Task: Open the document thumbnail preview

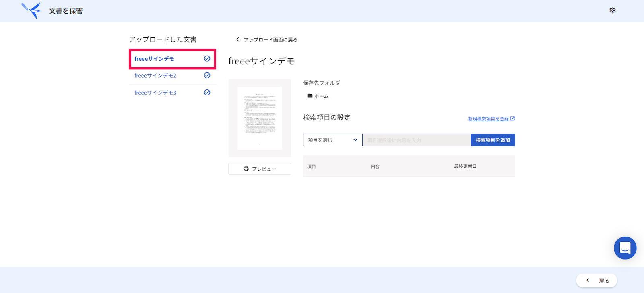Action: click(x=260, y=118)
